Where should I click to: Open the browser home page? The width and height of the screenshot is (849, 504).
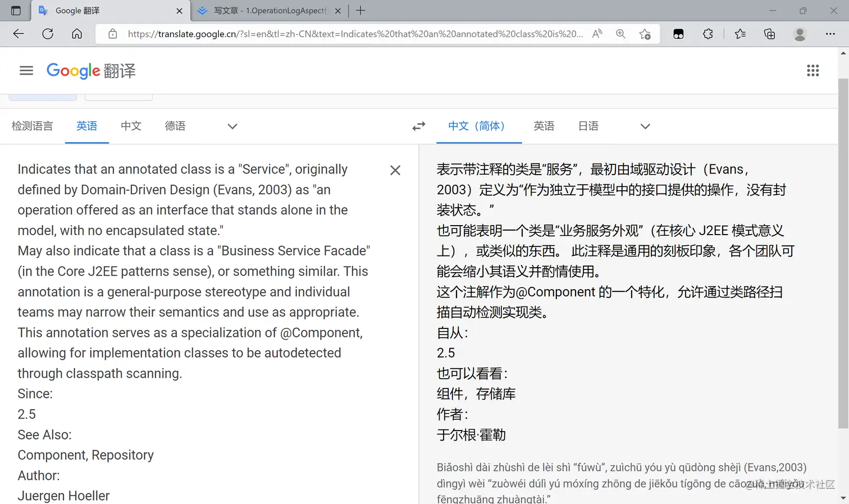[77, 34]
